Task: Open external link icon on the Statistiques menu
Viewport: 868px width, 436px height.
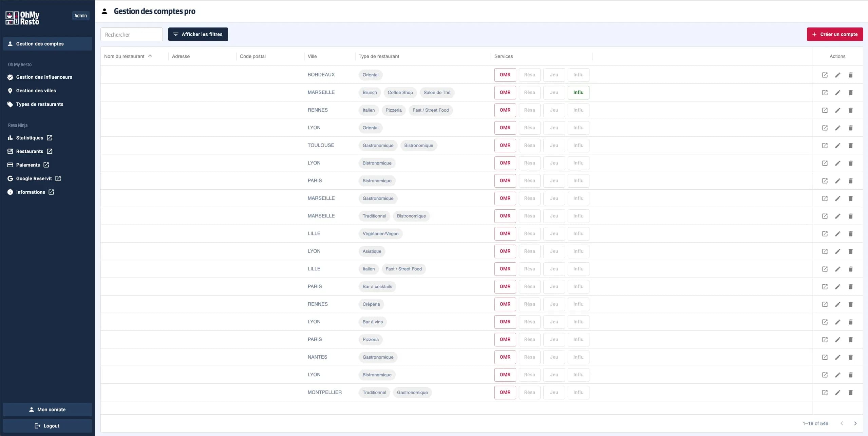Action: [50, 138]
